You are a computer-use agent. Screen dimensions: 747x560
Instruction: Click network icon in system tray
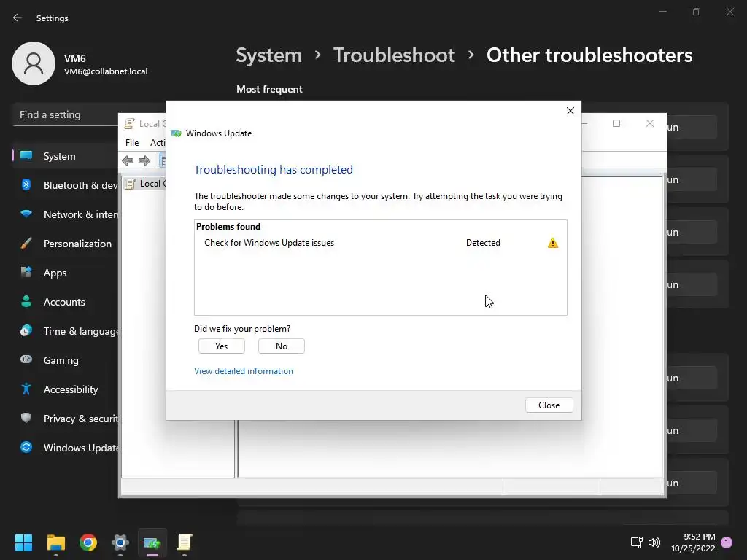pyautogui.click(x=636, y=542)
